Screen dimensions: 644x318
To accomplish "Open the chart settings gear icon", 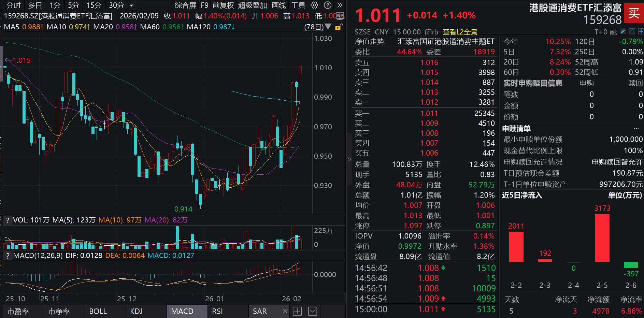I will (314, 5).
